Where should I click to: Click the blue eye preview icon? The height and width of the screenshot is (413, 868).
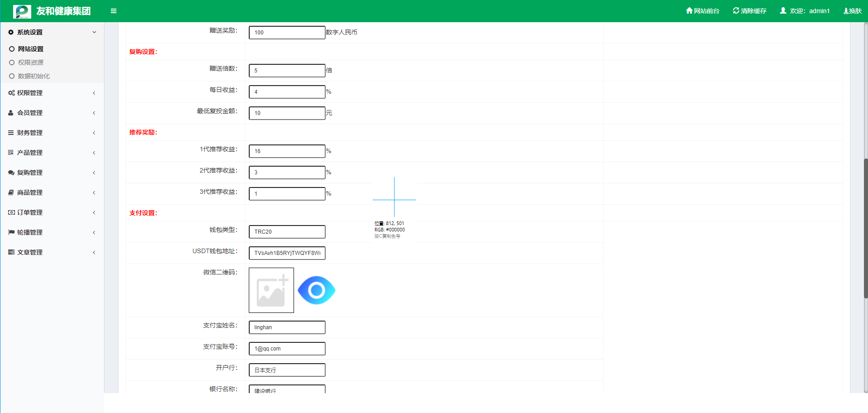pos(317,290)
